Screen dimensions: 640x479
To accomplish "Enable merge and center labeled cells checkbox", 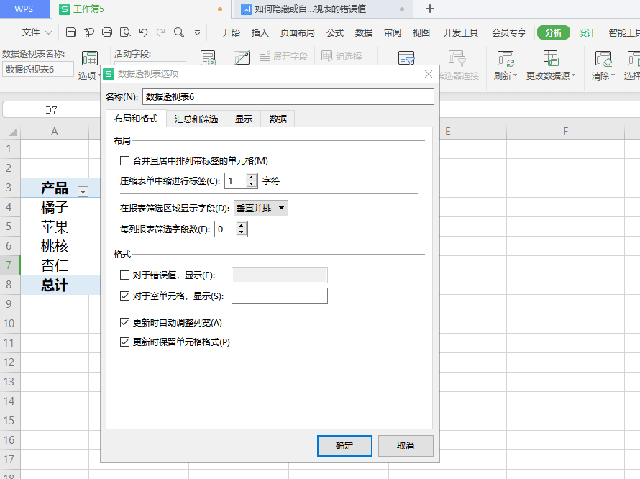I will point(125,161).
